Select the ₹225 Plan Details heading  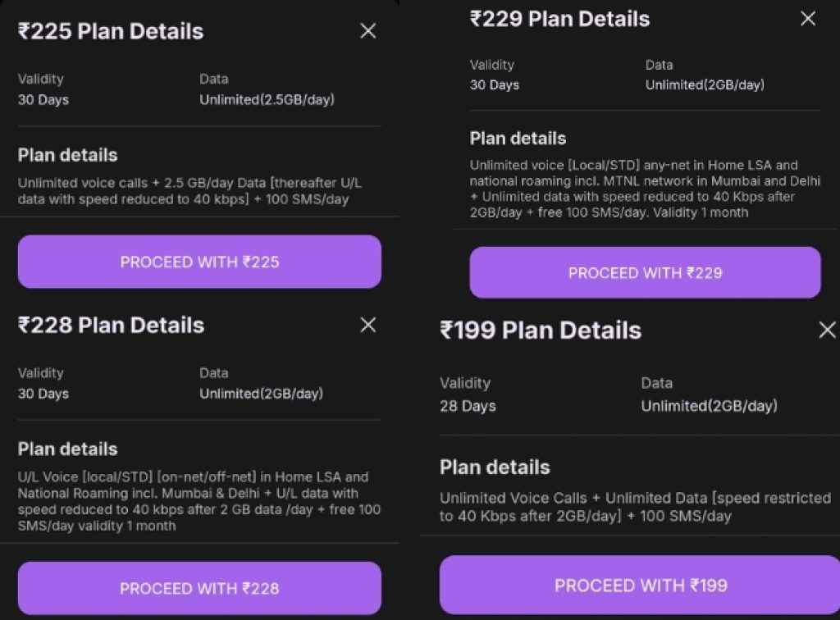tap(109, 31)
